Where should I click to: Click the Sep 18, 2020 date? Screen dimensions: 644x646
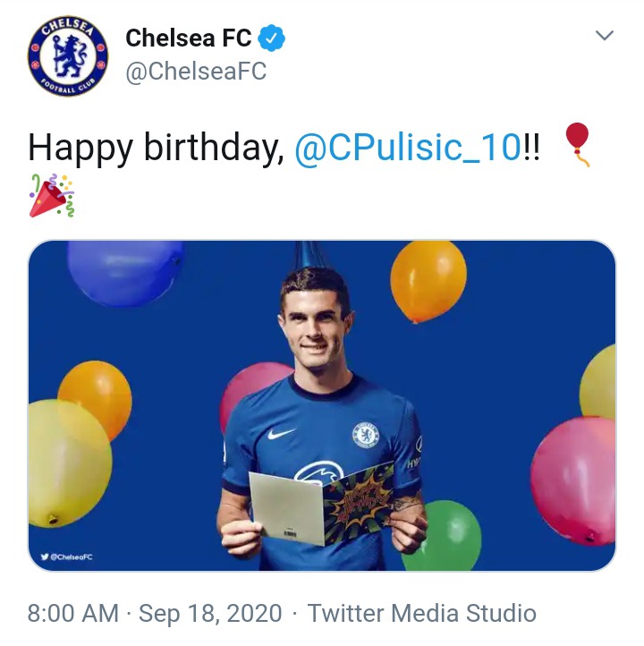tap(210, 614)
